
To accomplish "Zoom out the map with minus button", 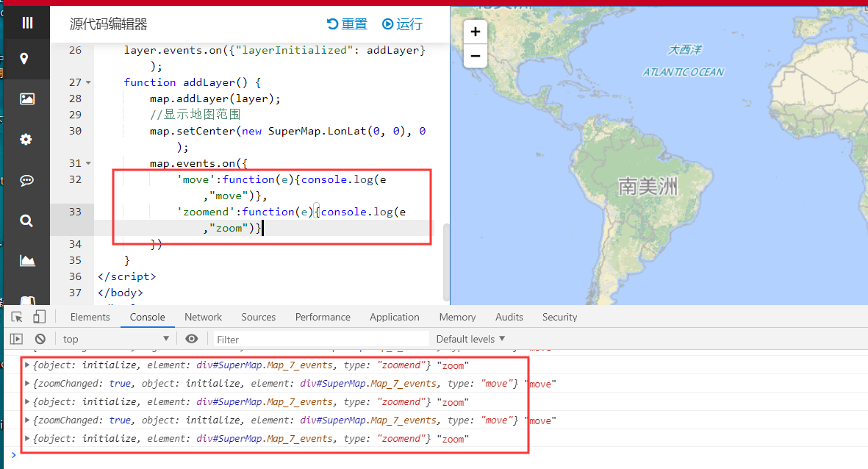I will [x=476, y=56].
